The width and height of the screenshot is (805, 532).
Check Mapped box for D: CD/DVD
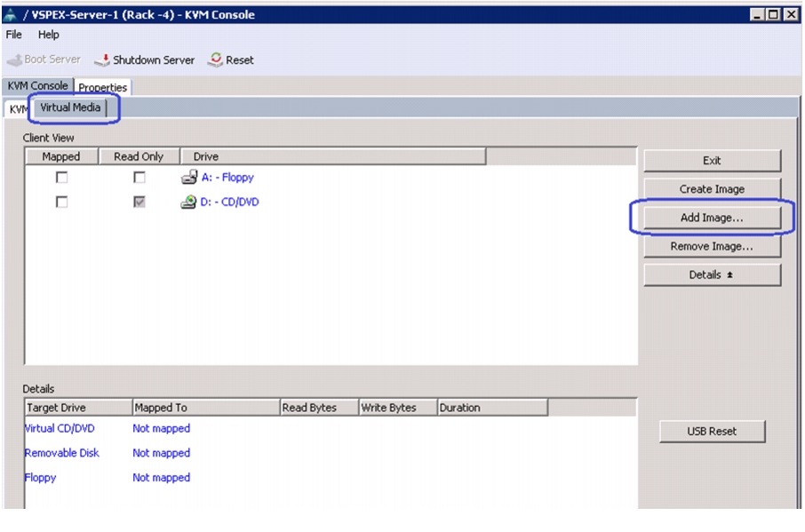[61, 202]
